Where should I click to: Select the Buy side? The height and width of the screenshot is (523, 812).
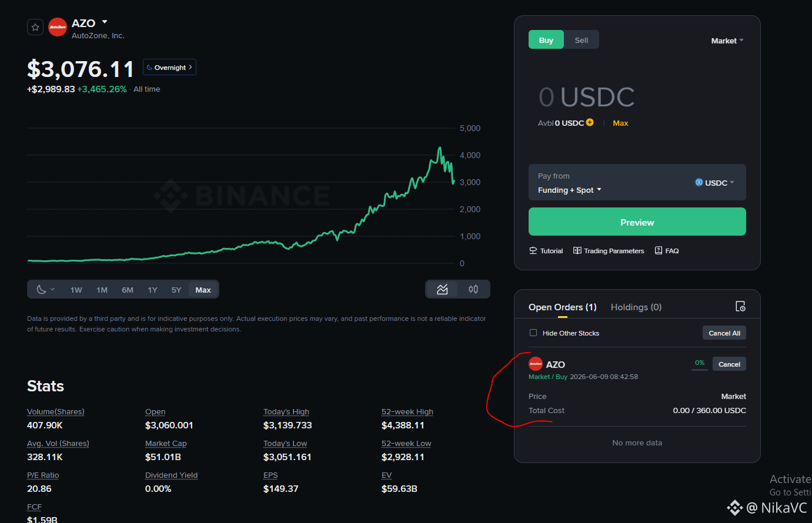(x=546, y=40)
